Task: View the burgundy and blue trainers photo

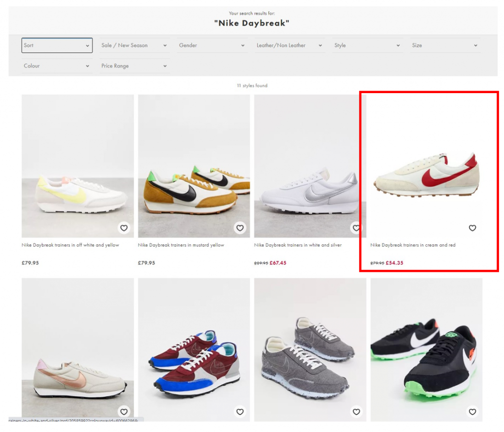Action: pos(194,350)
